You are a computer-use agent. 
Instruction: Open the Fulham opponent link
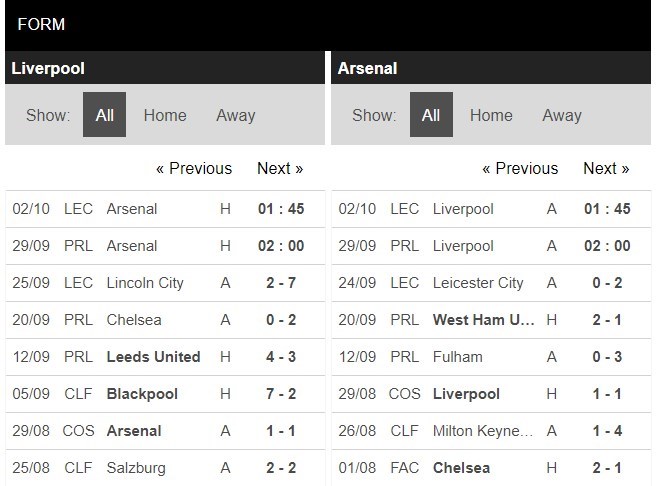pos(458,357)
